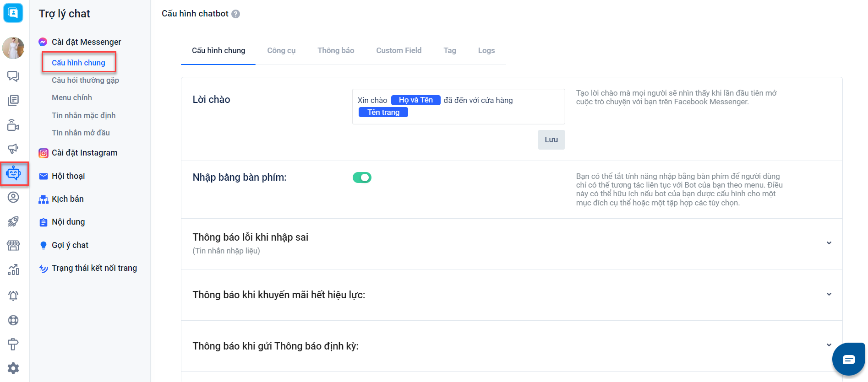Switch to the Custom Field tab
This screenshot has width=868, height=382.
tap(399, 50)
